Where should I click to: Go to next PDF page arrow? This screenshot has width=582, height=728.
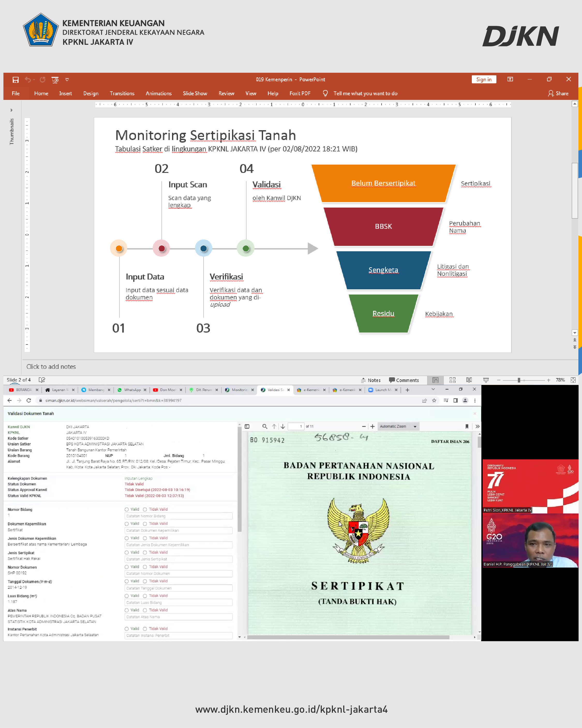[283, 426]
